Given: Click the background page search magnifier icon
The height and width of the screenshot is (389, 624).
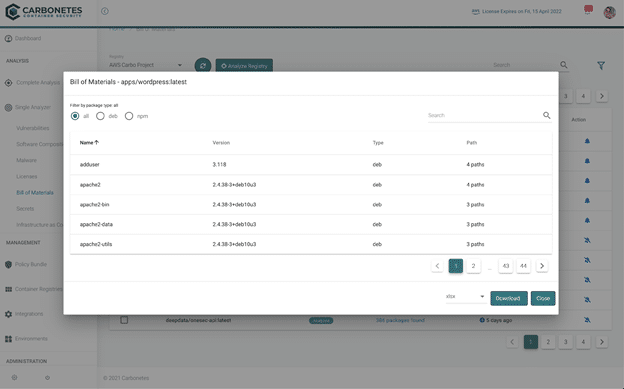Looking at the screenshot, I should point(564,65).
